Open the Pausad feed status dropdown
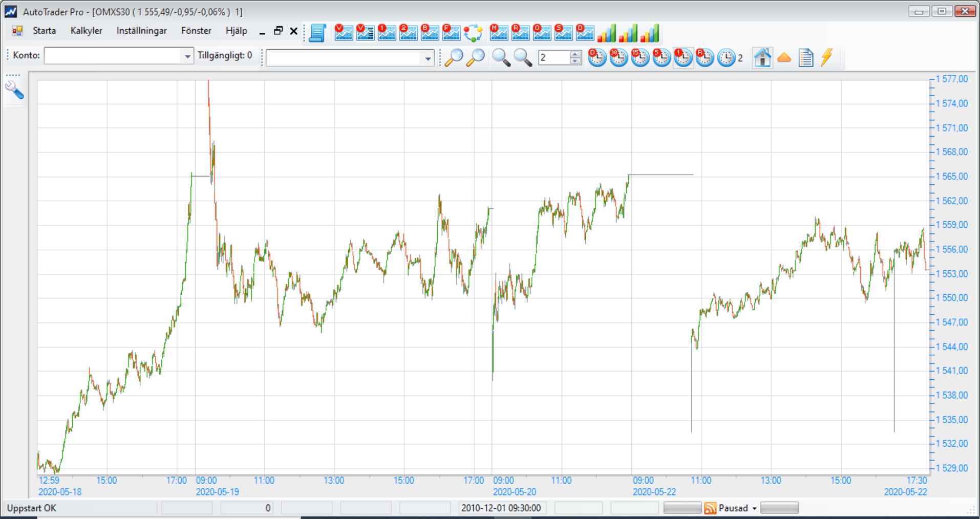Viewport: 980px width, 519px height. tap(754, 508)
